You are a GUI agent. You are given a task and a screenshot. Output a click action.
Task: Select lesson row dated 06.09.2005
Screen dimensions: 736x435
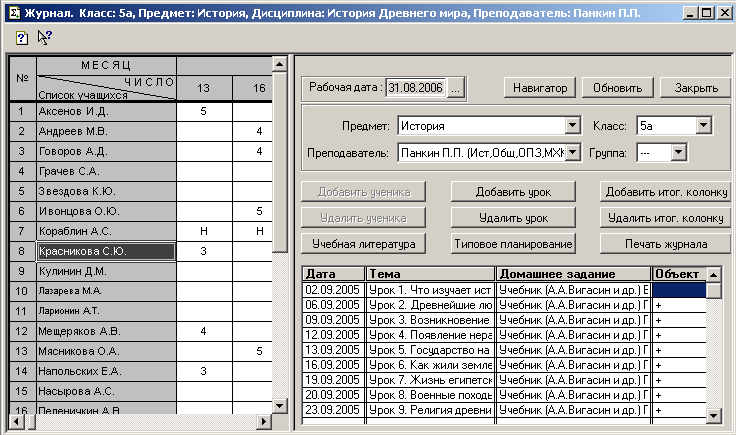[x=504, y=305]
